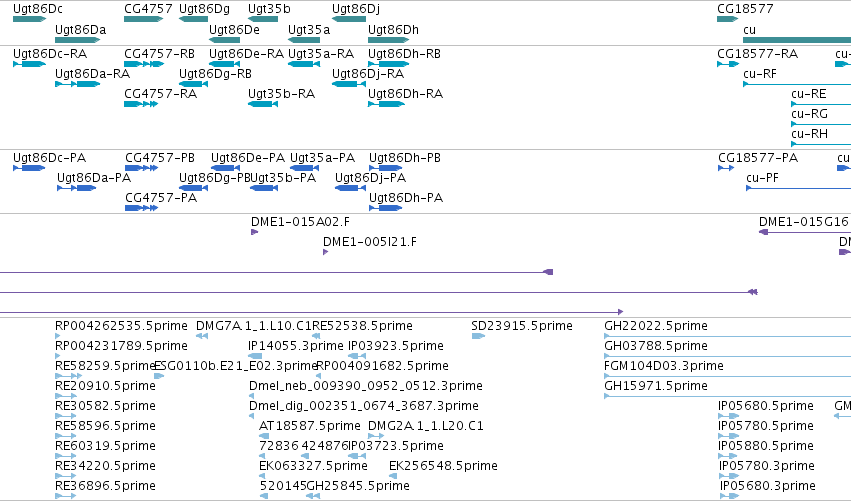Select clone end DME1-015A02.F
The height and width of the screenshot is (501, 851).
pos(255,232)
